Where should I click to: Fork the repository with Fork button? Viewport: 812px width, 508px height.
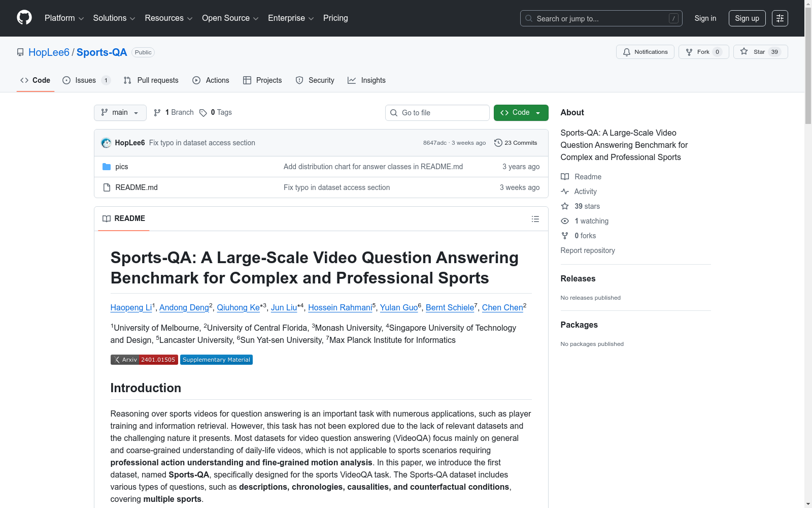coord(704,52)
